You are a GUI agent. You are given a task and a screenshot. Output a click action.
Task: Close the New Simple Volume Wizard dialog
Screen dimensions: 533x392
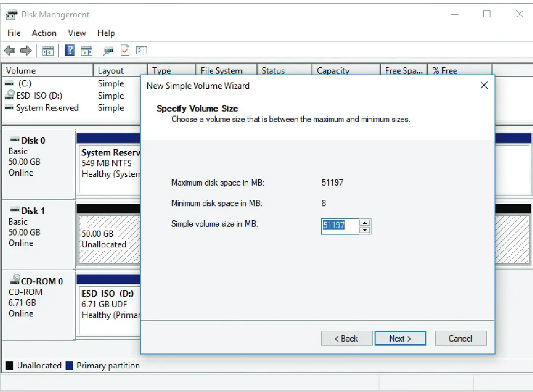[x=484, y=85]
